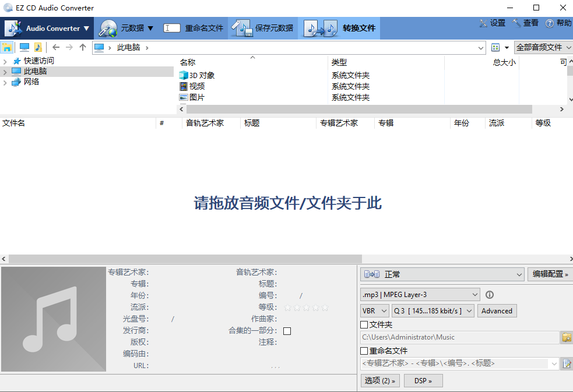Click the computer shortcut icon in navigation bar
The width and height of the screenshot is (573, 392).
click(x=24, y=47)
